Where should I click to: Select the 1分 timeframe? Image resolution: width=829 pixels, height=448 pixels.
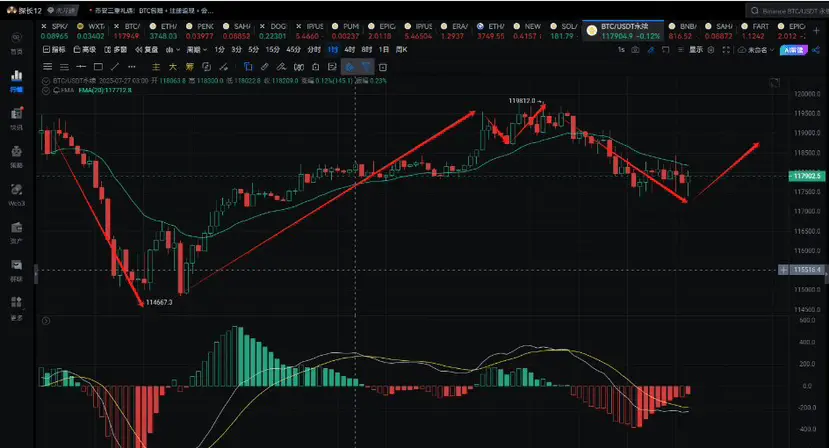219,50
